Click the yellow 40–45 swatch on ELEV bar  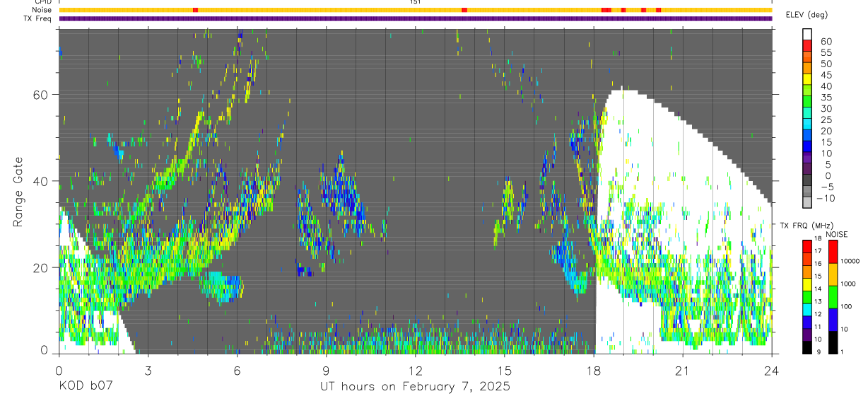pos(807,80)
